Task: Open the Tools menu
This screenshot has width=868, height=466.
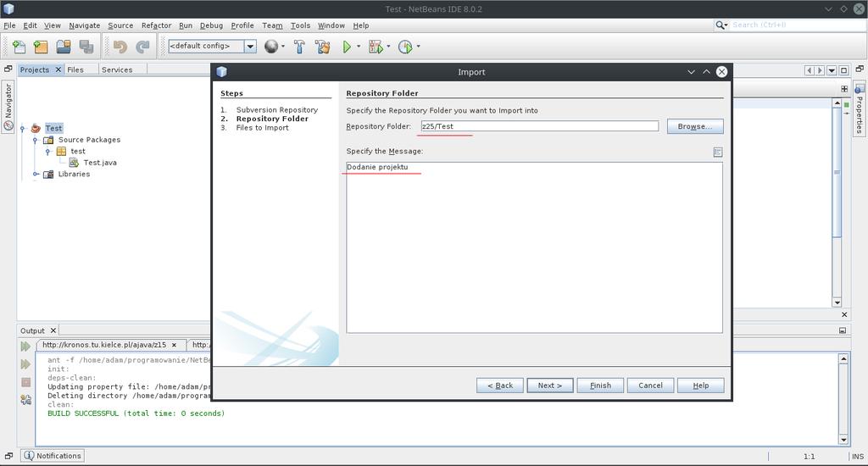Action: click(300, 25)
